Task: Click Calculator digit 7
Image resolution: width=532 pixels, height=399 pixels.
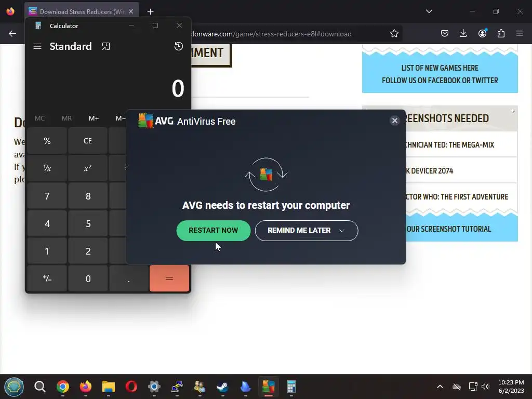Action: tap(47, 196)
